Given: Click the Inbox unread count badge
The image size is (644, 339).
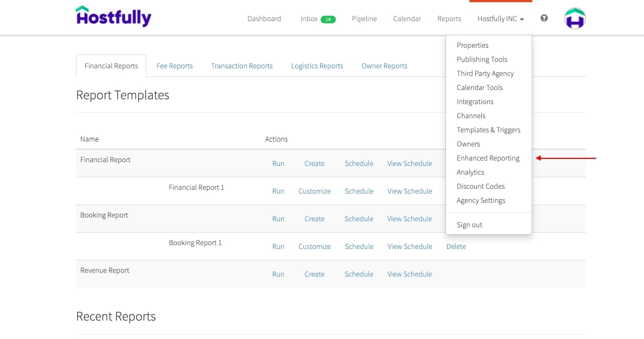Looking at the screenshot, I should 330,18.
